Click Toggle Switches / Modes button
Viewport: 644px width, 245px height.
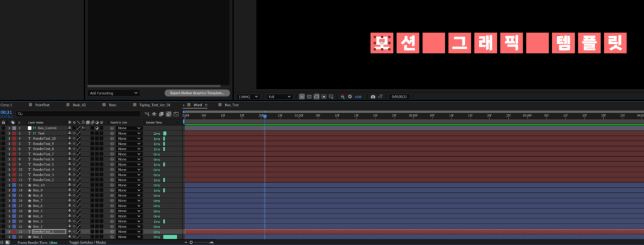point(87,242)
